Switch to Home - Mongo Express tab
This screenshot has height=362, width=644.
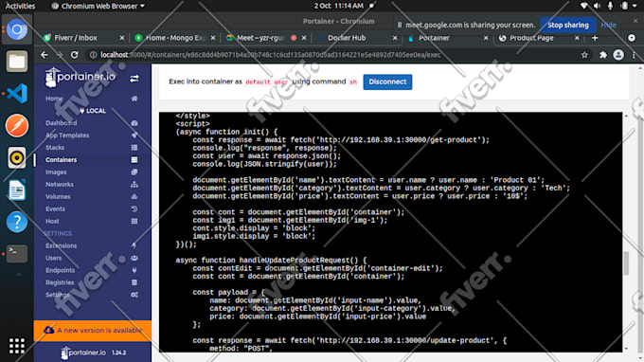[x=175, y=38]
